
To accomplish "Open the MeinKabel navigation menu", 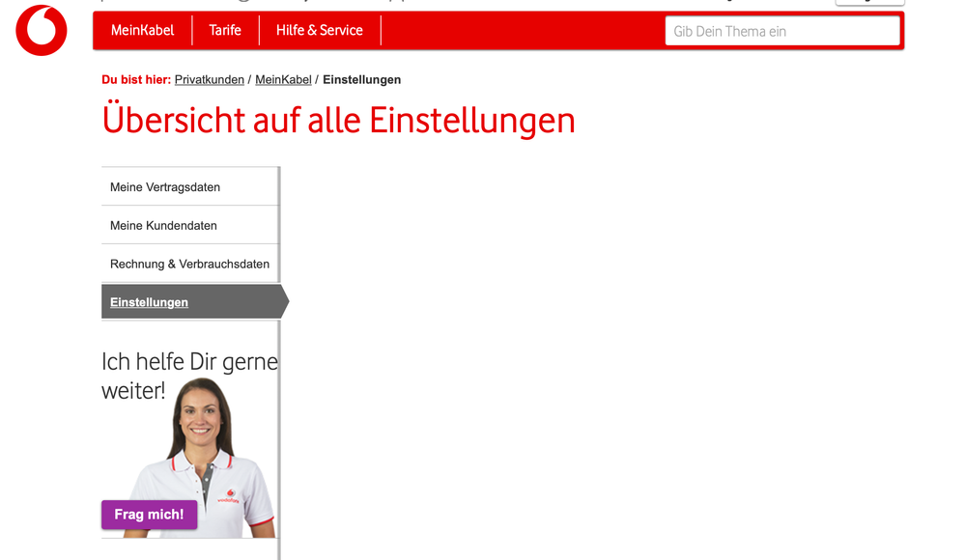I will tap(142, 30).
